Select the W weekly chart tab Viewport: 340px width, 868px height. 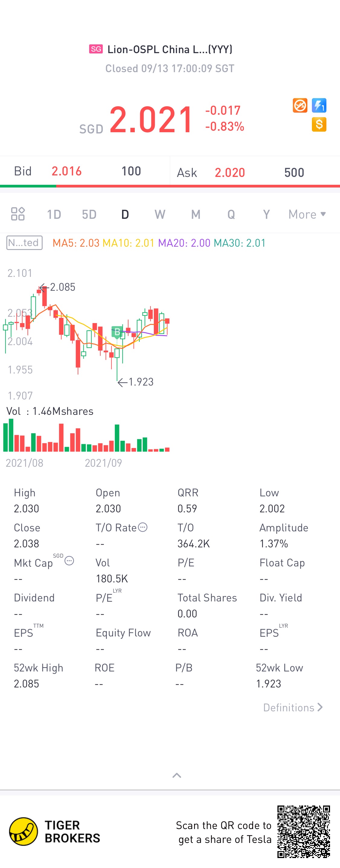160,214
